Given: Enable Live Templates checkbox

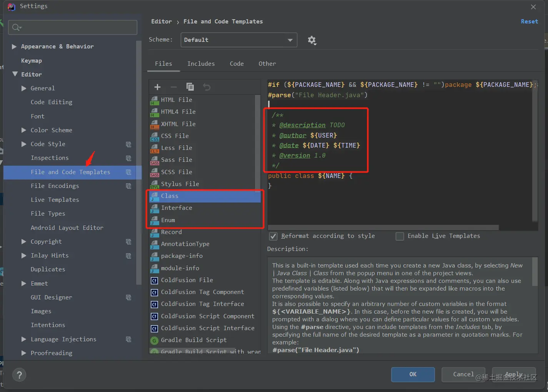Looking at the screenshot, I should pos(400,236).
